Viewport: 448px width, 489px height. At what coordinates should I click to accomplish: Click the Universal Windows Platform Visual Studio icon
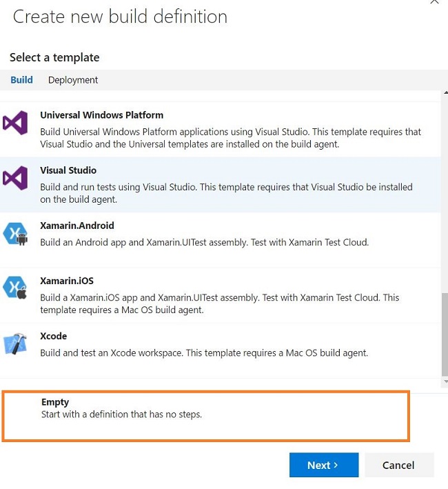pyautogui.click(x=15, y=123)
